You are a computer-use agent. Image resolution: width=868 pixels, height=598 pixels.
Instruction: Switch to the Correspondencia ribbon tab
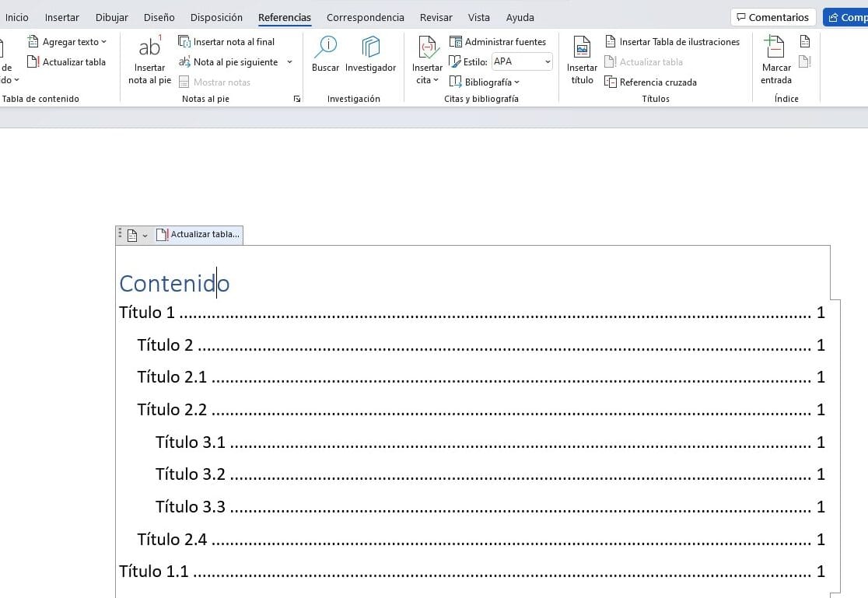click(365, 16)
